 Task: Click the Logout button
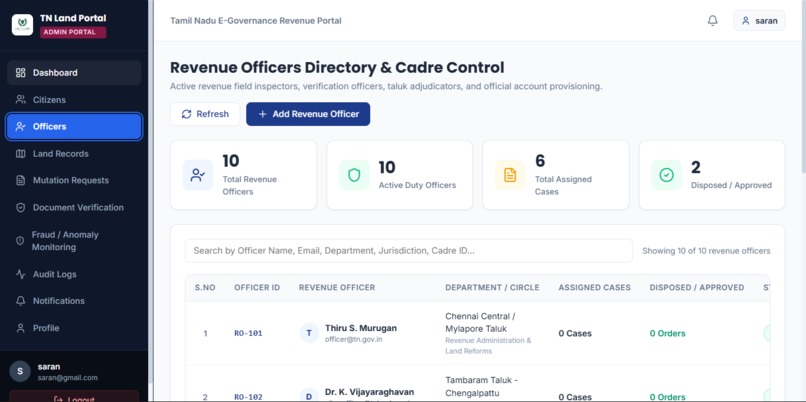(74, 396)
